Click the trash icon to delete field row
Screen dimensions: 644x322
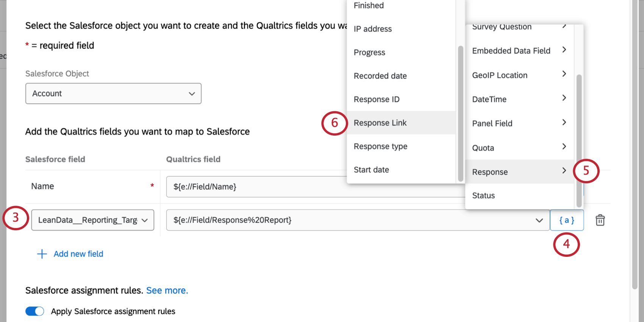click(600, 220)
